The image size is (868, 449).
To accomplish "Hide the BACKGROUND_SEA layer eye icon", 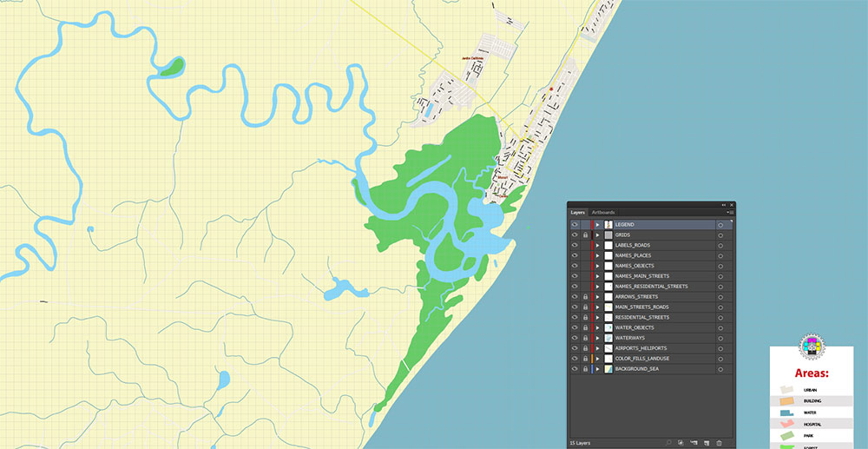I will [575, 369].
